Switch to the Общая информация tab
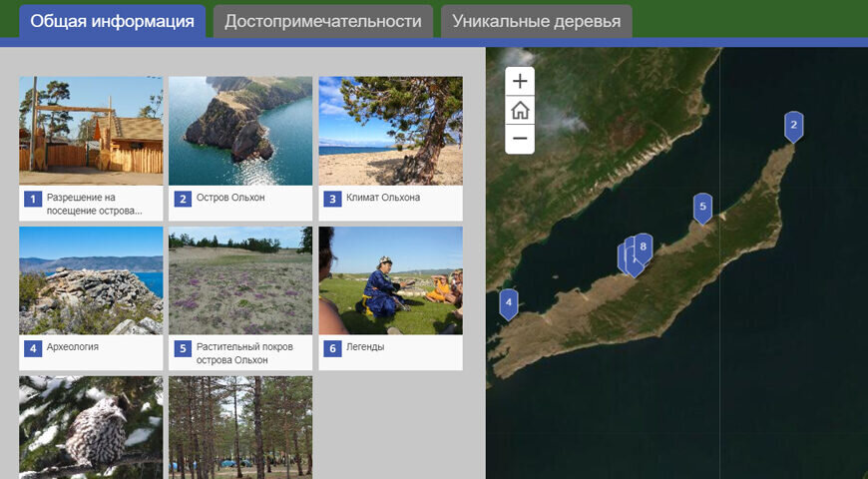 [113, 22]
